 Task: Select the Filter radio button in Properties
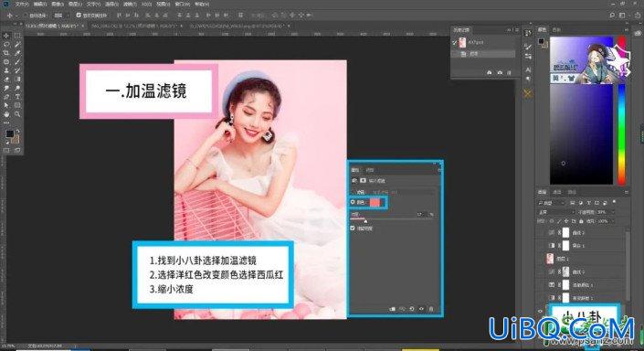353,192
